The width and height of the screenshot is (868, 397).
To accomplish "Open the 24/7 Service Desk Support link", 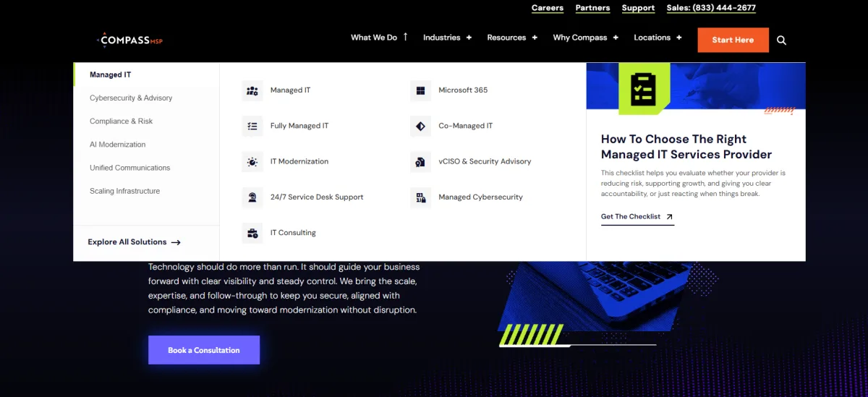I will pos(317,197).
